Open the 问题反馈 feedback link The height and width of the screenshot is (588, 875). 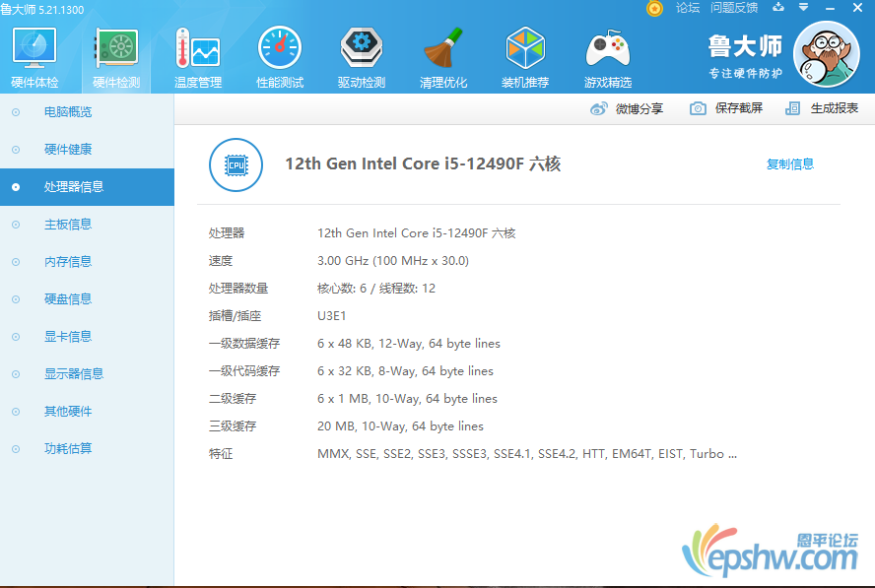[x=734, y=8]
